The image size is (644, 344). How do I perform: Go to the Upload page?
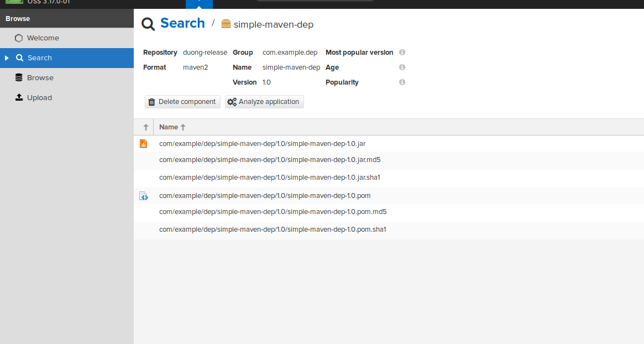[x=67, y=97]
